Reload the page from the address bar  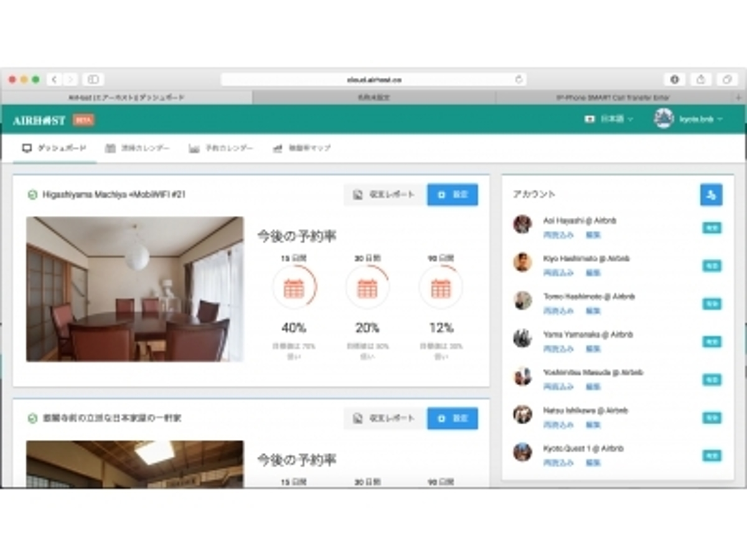pos(518,80)
